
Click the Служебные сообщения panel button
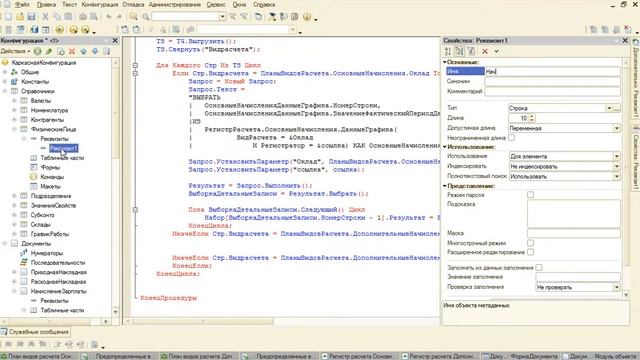[35, 332]
